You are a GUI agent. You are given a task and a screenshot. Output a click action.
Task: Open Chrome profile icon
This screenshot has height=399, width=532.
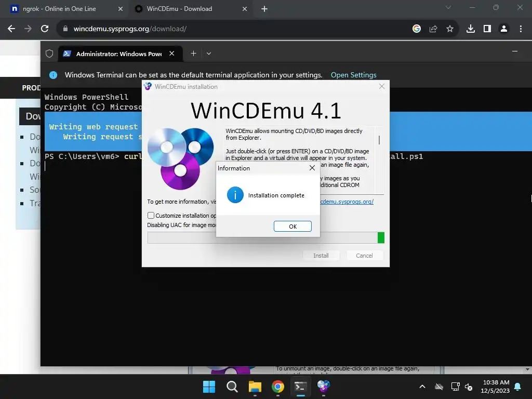(x=504, y=29)
